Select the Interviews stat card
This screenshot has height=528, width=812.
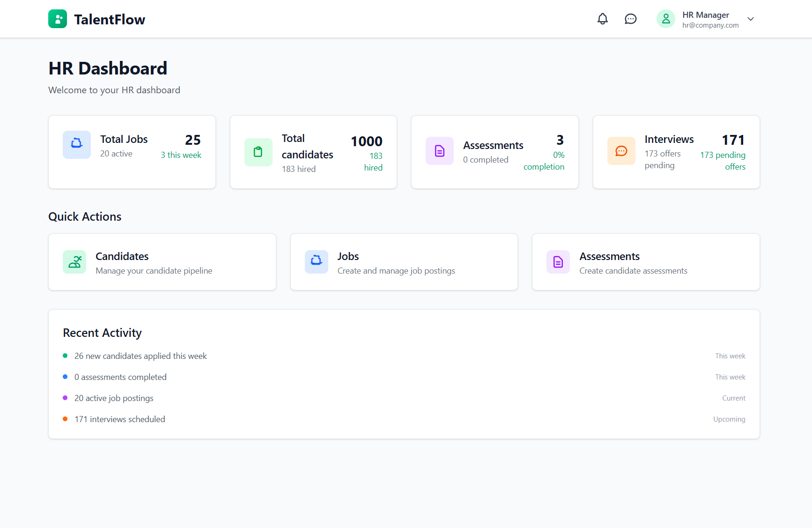click(x=676, y=152)
